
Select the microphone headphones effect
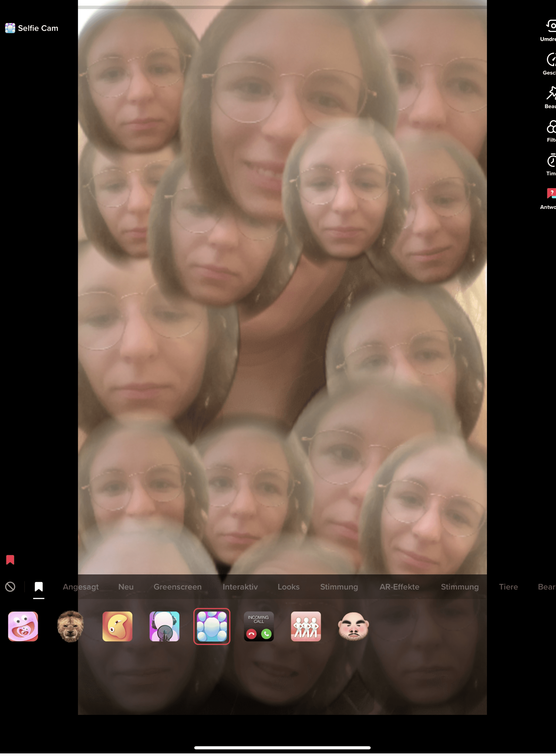click(164, 626)
